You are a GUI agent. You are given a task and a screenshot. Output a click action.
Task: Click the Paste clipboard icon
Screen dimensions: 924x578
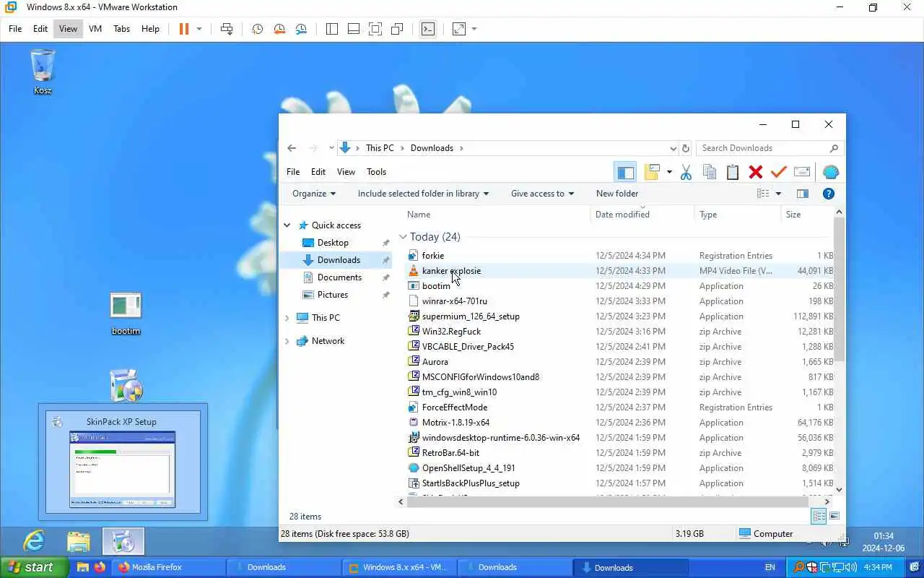point(733,172)
